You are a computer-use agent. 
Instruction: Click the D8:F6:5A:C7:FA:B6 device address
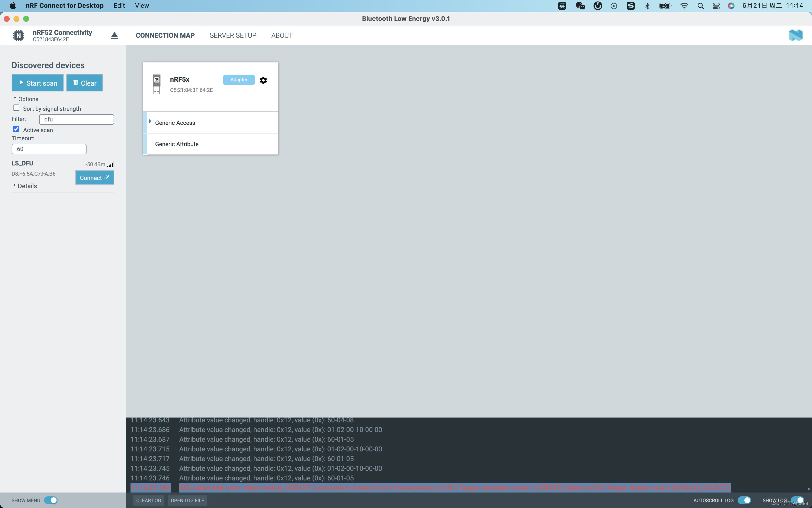(34, 174)
